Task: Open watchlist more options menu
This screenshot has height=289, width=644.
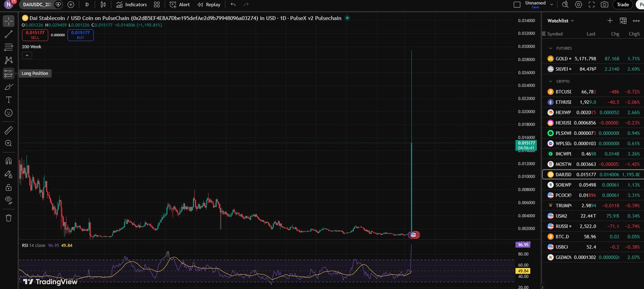Action: click(x=636, y=20)
